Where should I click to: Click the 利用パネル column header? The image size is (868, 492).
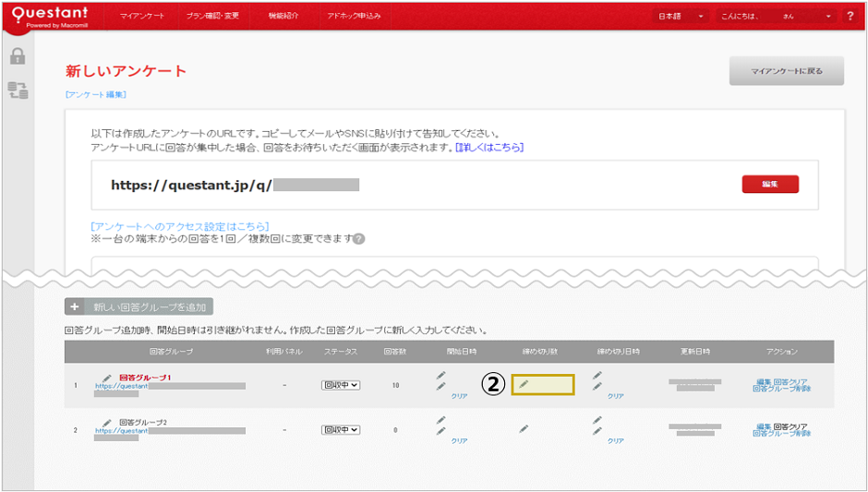284,352
